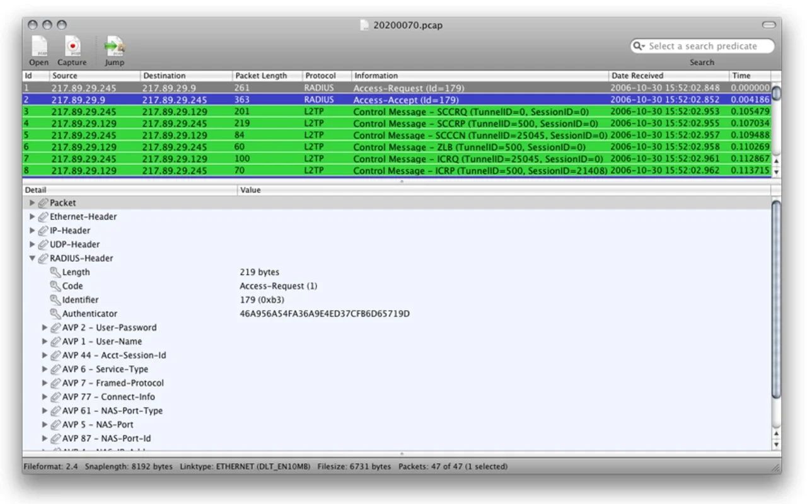The height and width of the screenshot is (504, 812).
Task: Click the paperclip icon for AVP 7 - Framed-Protocol
Action: (x=55, y=383)
